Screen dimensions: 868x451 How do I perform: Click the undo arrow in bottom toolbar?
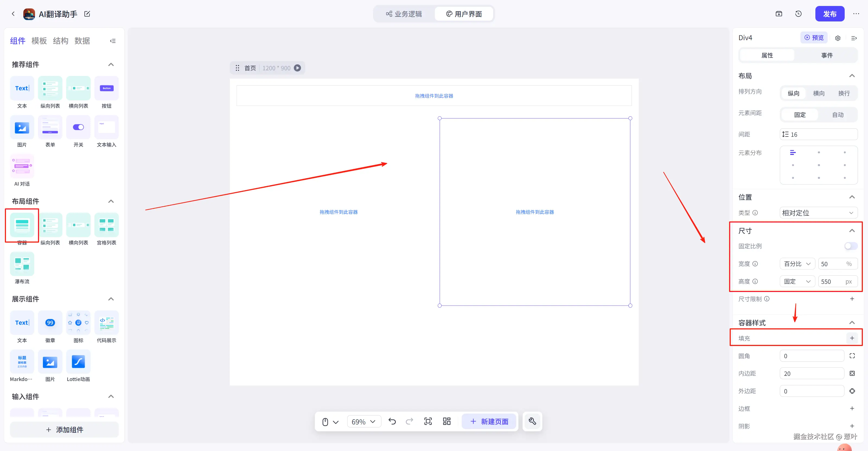click(392, 421)
